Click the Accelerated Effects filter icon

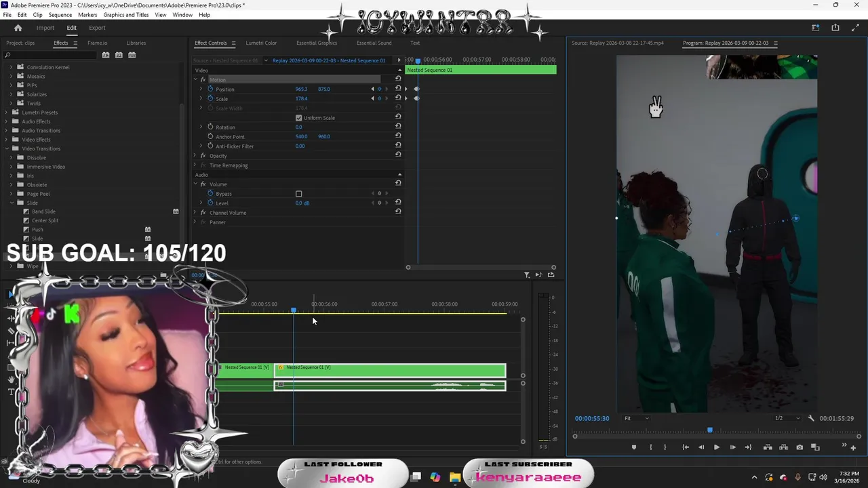[106, 55]
